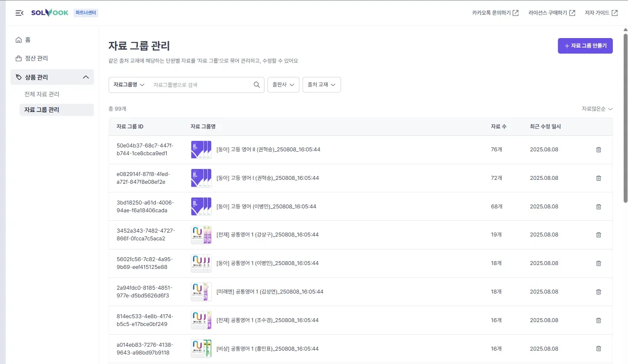The image size is (628, 364).
Task: Click group ID 3452a343-7482-4727-866f-0fcca7c5aca2
Action: click(146, 235)
